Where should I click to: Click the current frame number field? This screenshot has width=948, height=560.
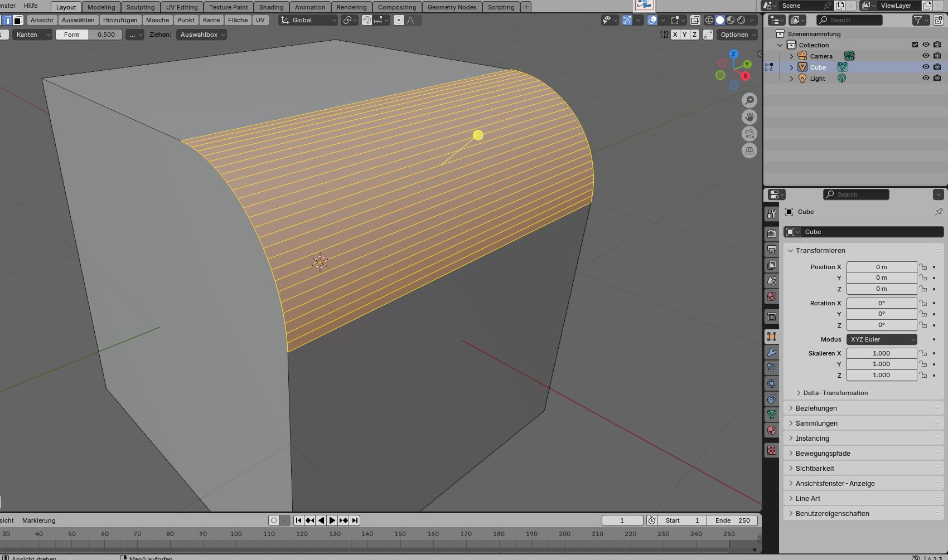coord(622,520)
